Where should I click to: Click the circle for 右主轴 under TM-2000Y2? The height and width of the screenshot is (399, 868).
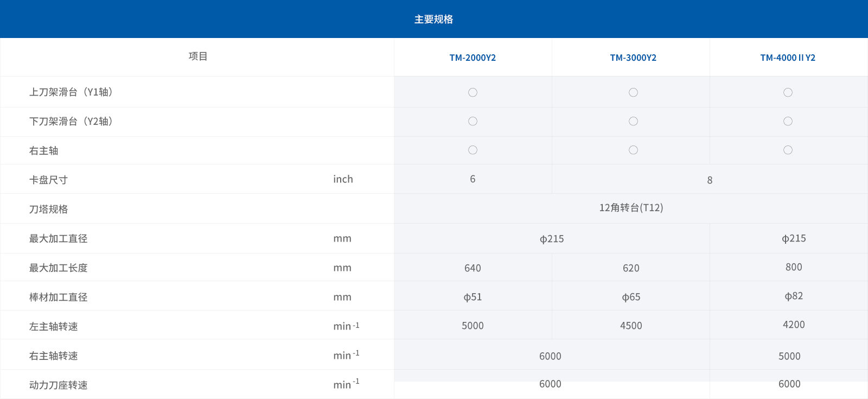(x=473, y=150)
